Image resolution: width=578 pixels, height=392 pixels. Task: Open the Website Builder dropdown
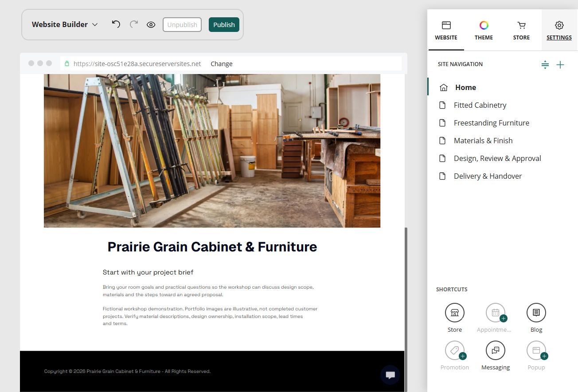[x=65, y=24]
